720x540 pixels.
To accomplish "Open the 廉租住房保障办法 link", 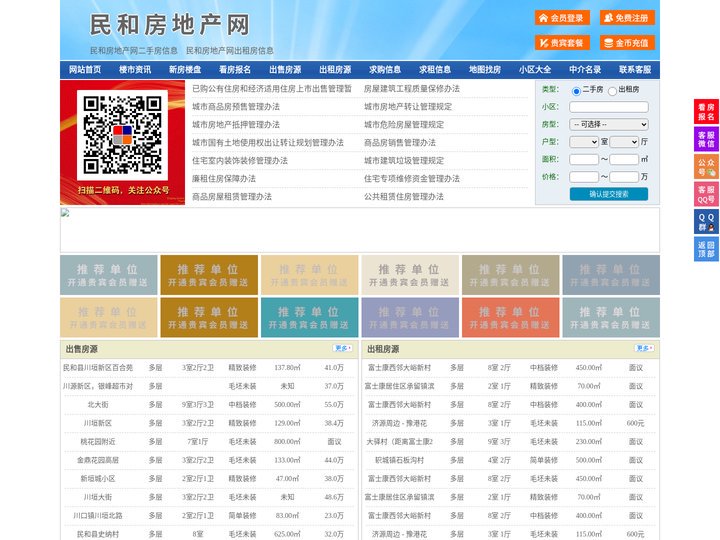I will (224, 178).
